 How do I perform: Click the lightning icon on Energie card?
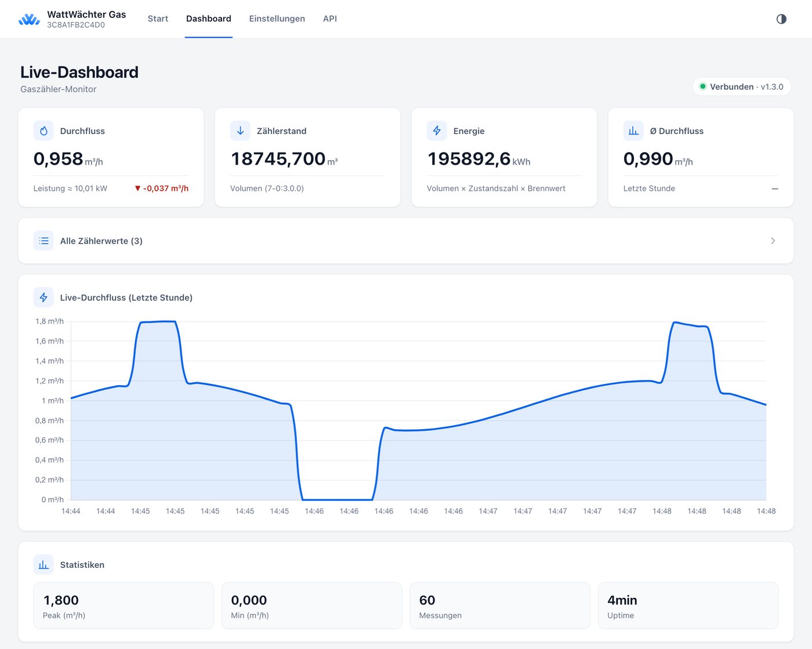[x=437, y=131]
